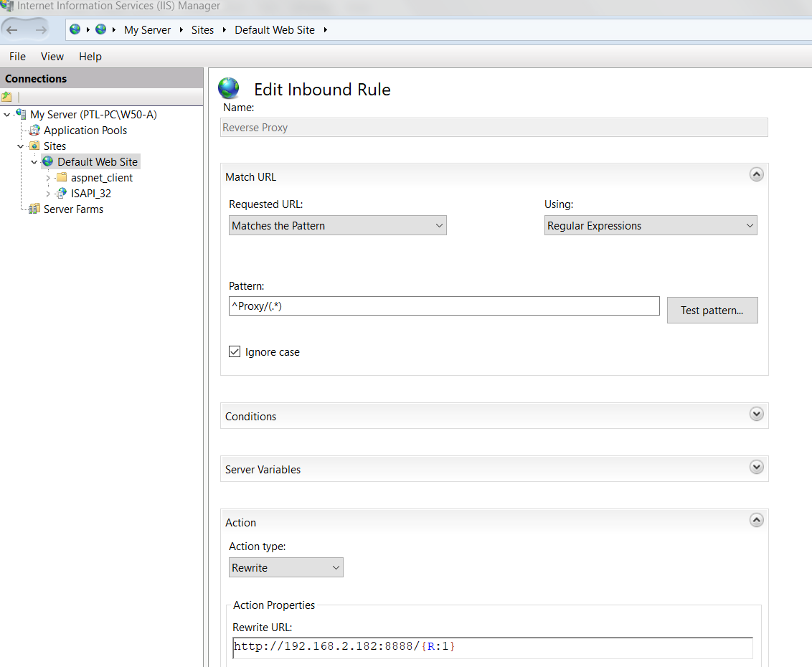The height and width of the screenshot is (667, 812).
Task: Select the aspnet_client label in the tree
Action: 102,178
